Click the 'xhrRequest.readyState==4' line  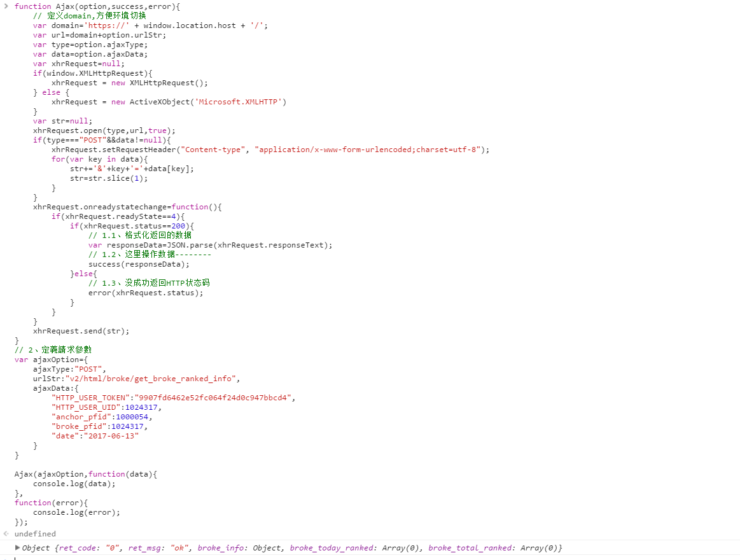coord(118,216)
